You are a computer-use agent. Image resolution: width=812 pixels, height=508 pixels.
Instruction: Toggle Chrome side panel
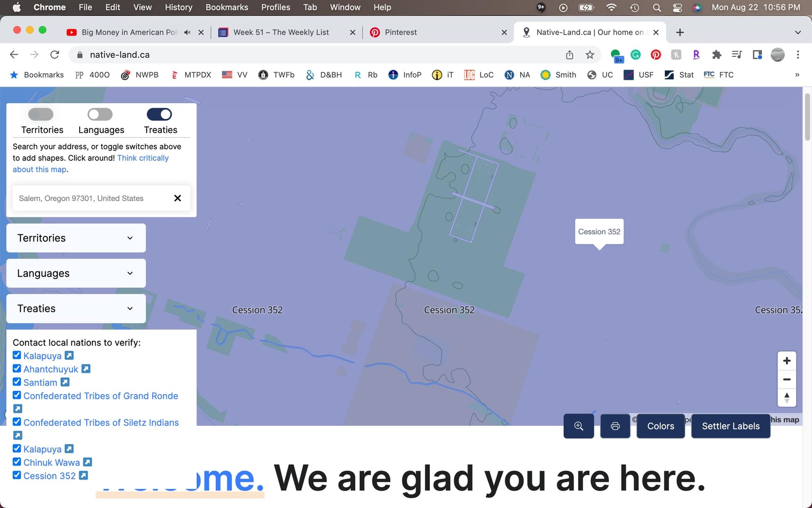coord(757,54)
